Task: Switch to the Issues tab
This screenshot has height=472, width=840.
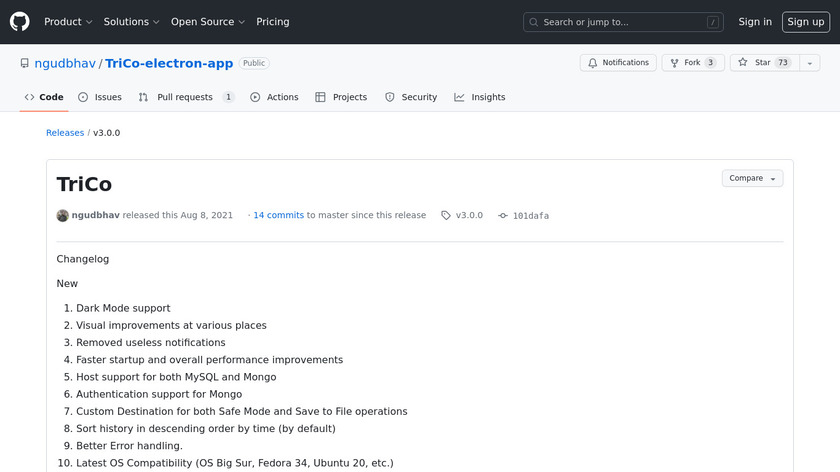Action: [x=100, y=97]
